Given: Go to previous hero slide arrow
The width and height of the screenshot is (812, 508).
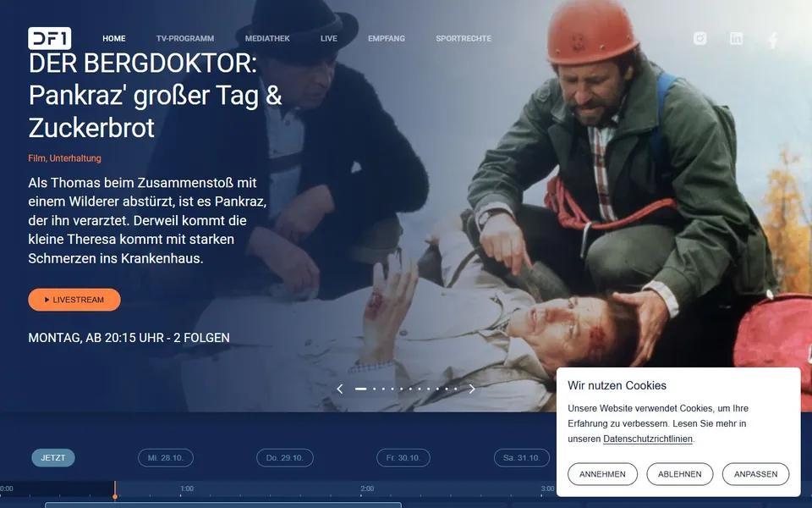Looking at the screenshot, I should pos(340,389).
